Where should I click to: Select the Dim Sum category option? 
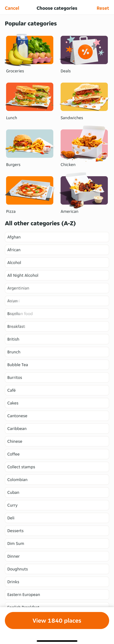click(57, 543)
